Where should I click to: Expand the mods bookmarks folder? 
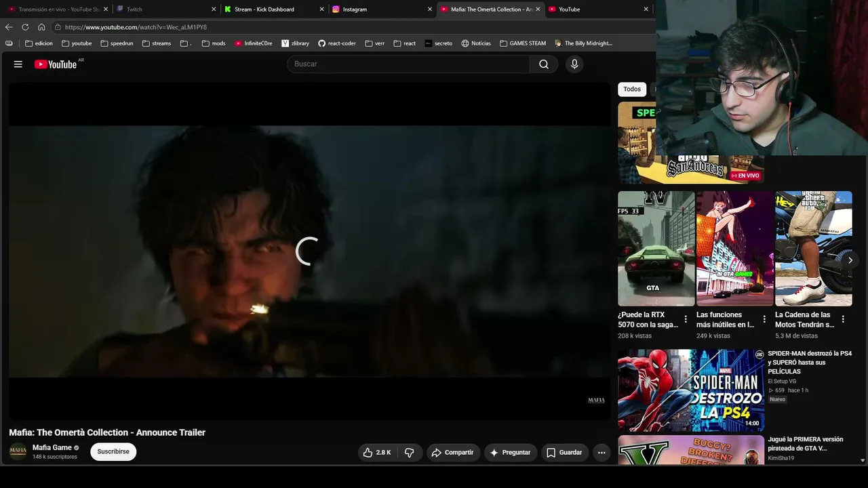click(x=214, y=43)
